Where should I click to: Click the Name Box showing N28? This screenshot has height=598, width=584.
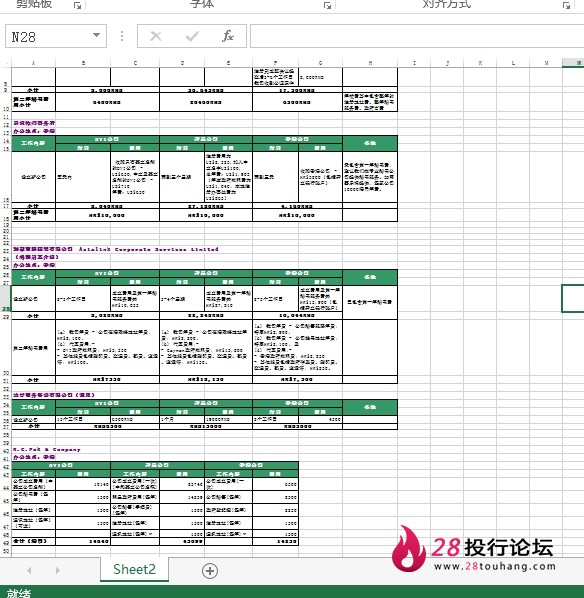click(56, 36)
